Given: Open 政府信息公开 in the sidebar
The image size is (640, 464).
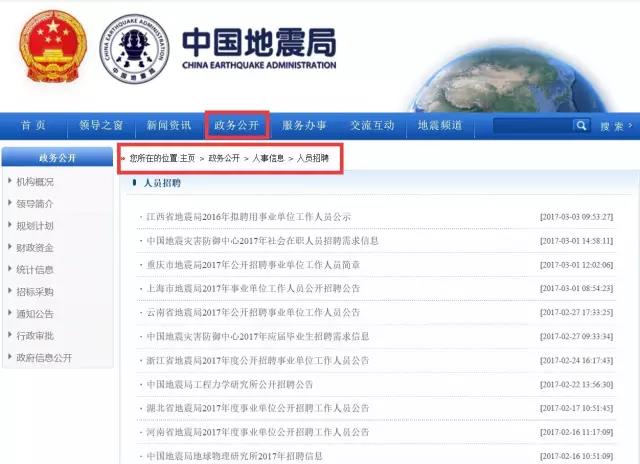Looking at the screenshot, I should (43, 357).
